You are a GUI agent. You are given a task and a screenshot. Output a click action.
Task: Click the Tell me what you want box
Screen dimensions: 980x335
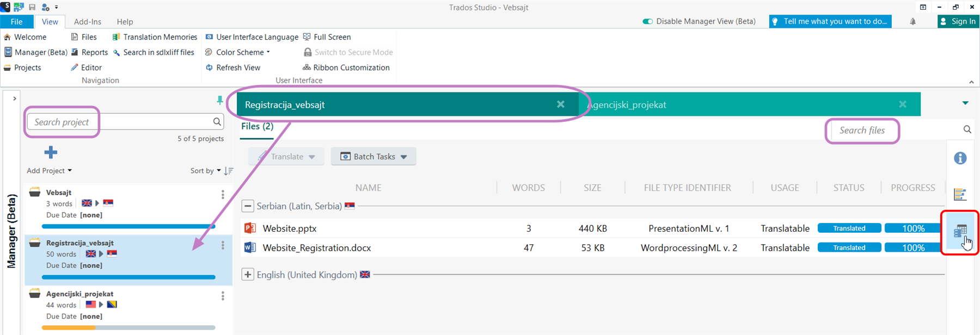point(830,21)
